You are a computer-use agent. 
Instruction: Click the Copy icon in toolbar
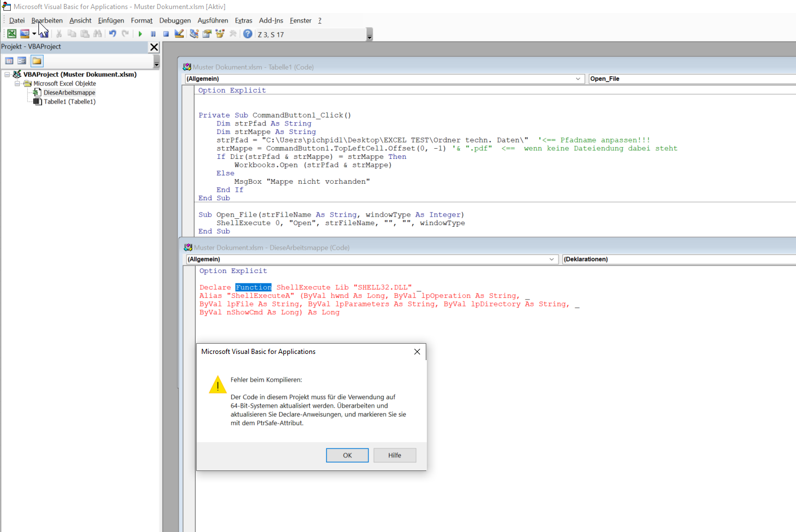[72, 34]
